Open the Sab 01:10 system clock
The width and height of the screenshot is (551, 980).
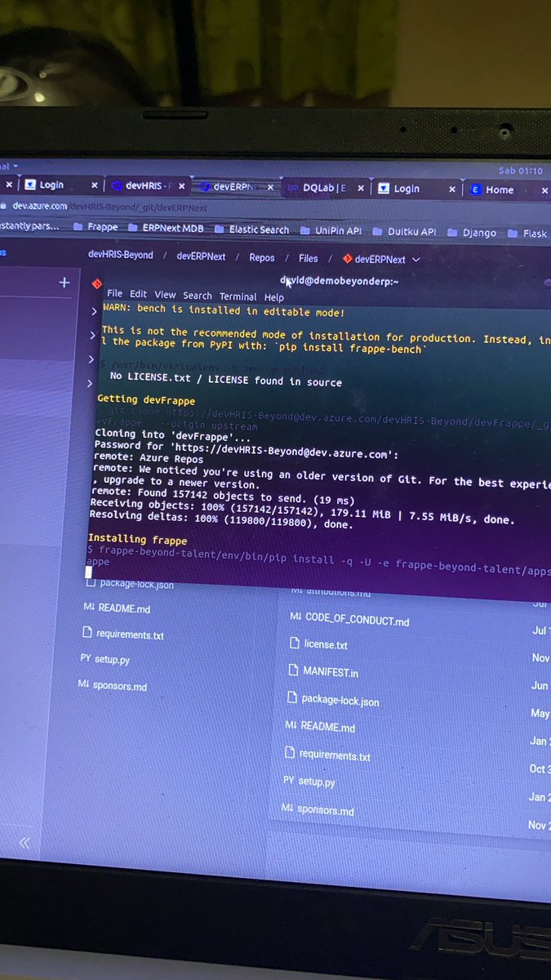[x=520, y=171]
